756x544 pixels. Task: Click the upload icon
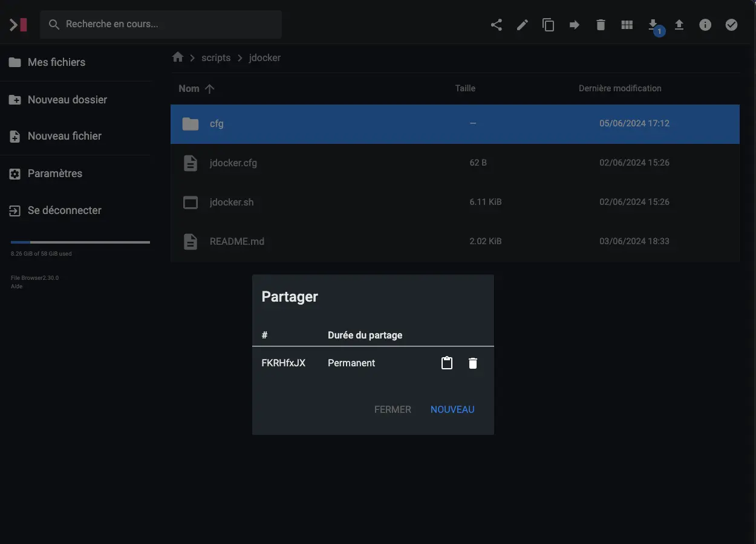pyautogui.click(x=679, y=25)
